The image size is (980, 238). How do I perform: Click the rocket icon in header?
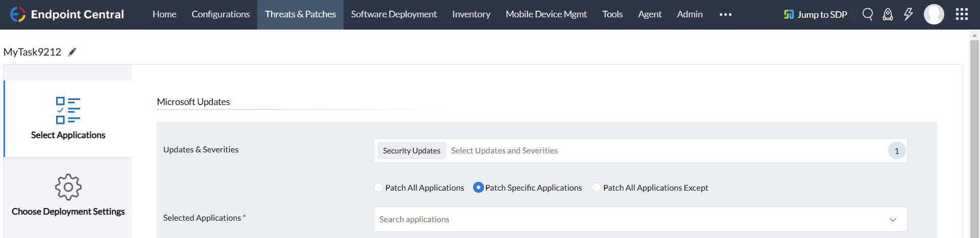point(888,14)
